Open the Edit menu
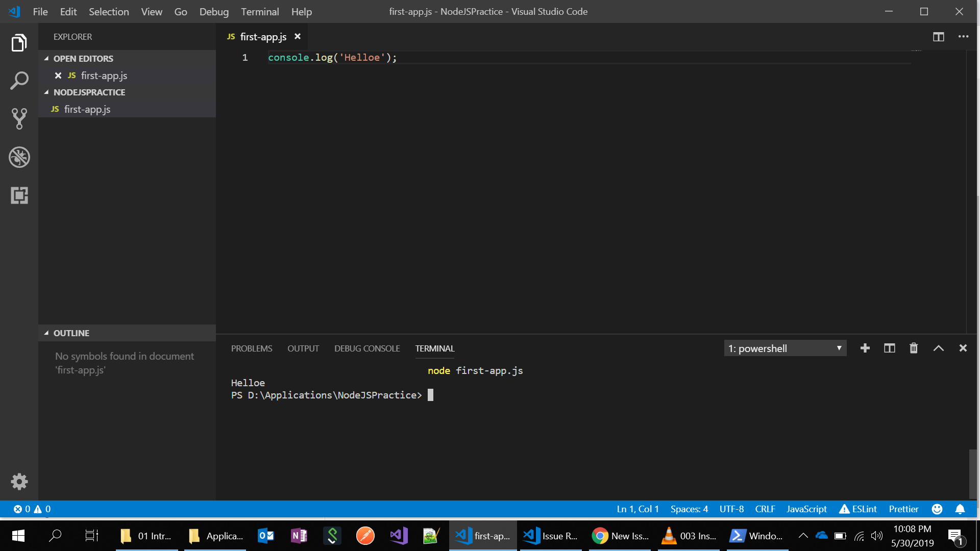Viewport: 980px width, 551px height. click(x=68, y=11)
